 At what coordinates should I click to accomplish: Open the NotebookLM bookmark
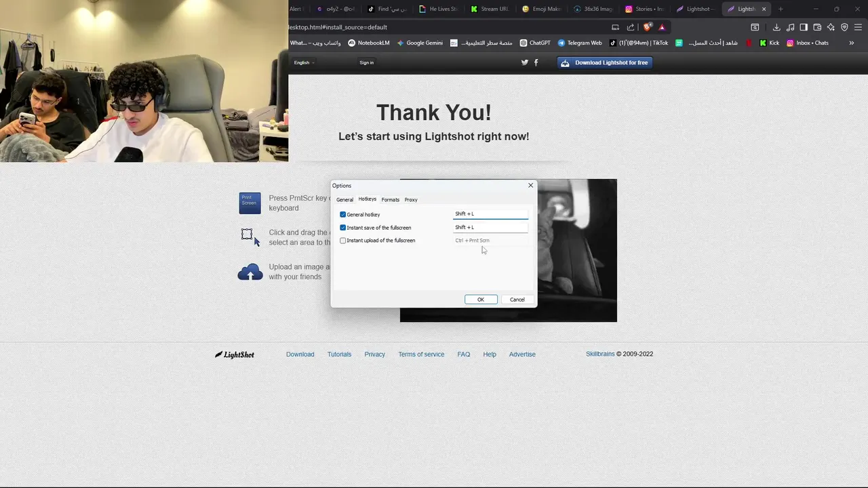click(369, 43)
